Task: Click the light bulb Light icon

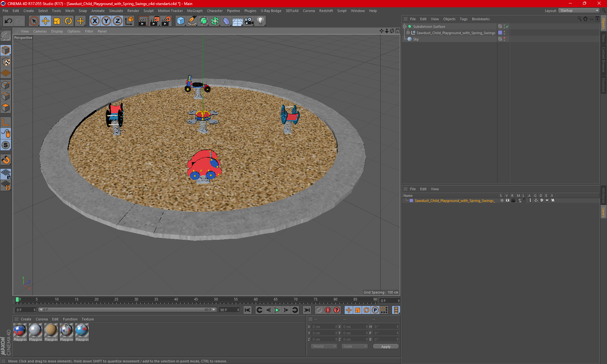Action: tap(260, 21)
